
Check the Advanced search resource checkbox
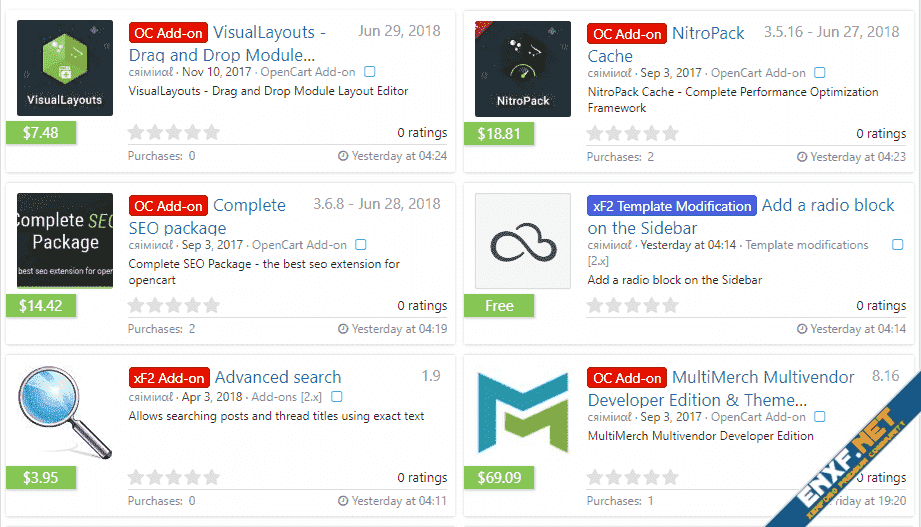point(337,397)
